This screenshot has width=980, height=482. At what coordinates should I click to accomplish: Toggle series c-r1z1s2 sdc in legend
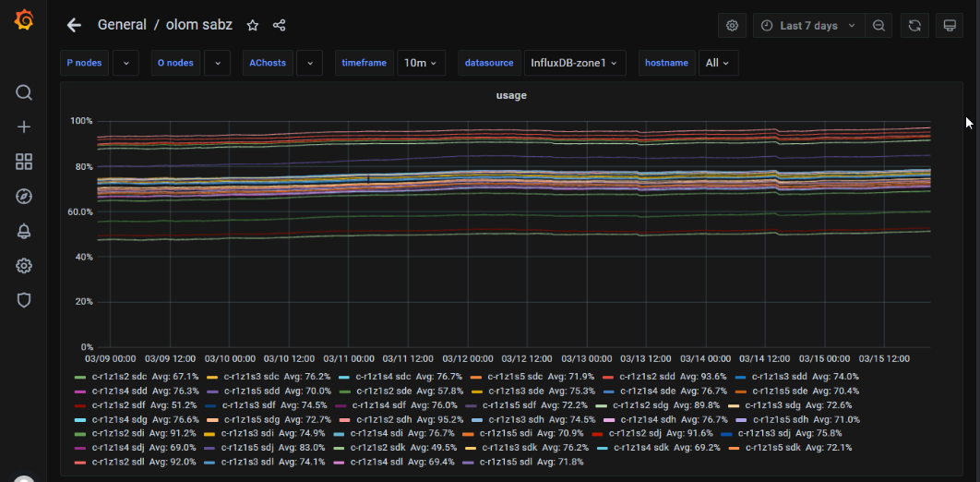[118, 377]
